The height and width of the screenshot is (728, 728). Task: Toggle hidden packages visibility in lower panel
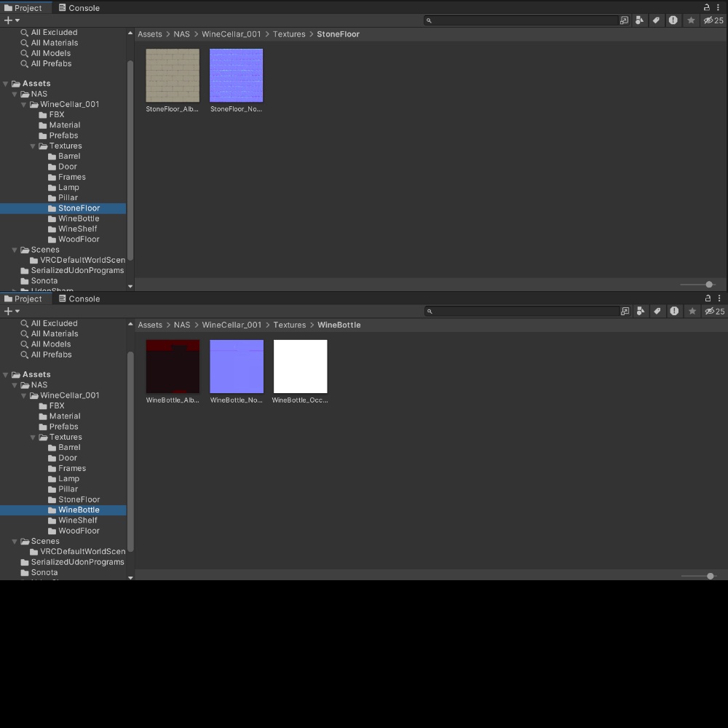click(x=715, y=311)
